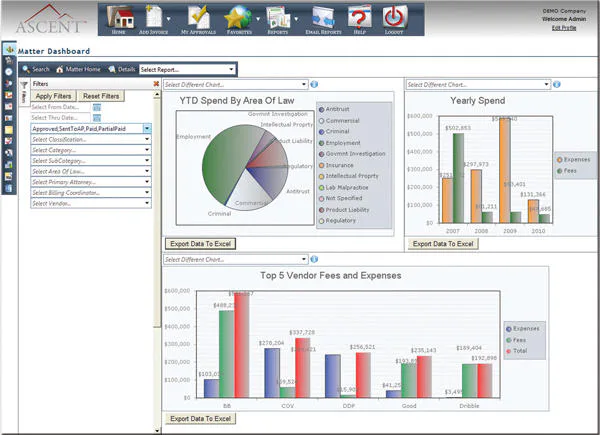
Task: Export Yearly Spend data to Excel
Action: click(443, 244)
